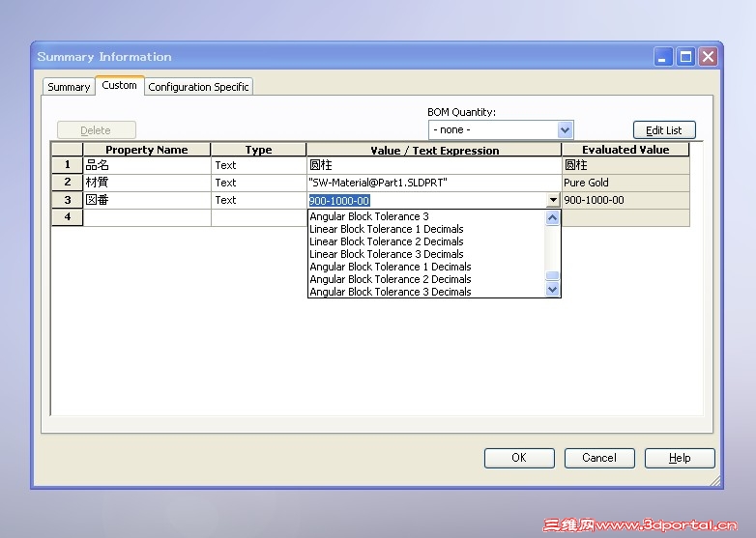Image resolution: width=756 pixels, height=538 pixels.
Task: Click the Edit List button
Action: coord(664,130)
